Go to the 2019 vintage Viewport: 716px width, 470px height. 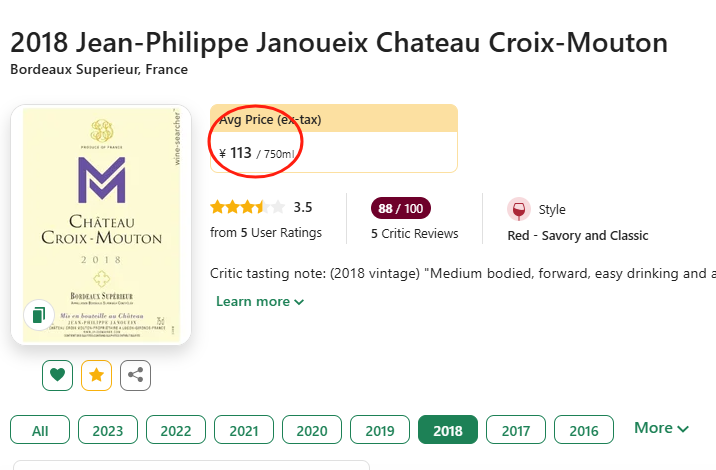point(380,430)
